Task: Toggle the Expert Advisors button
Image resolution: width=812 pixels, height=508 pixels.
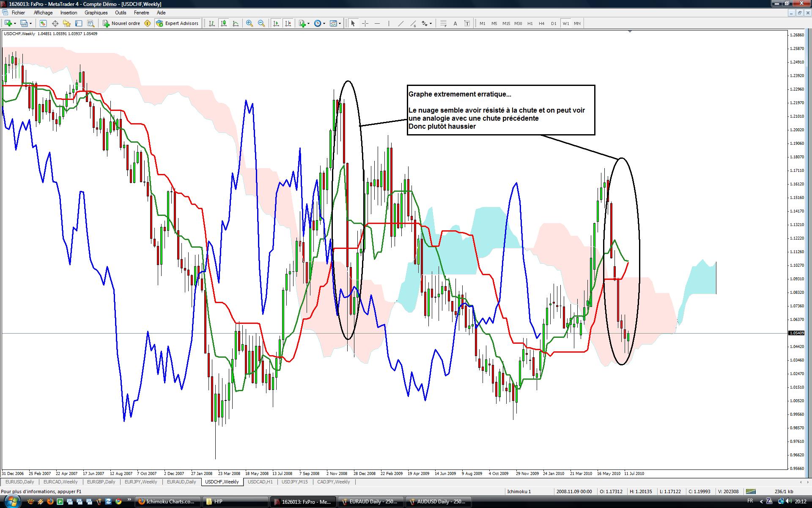Action: 177,24
